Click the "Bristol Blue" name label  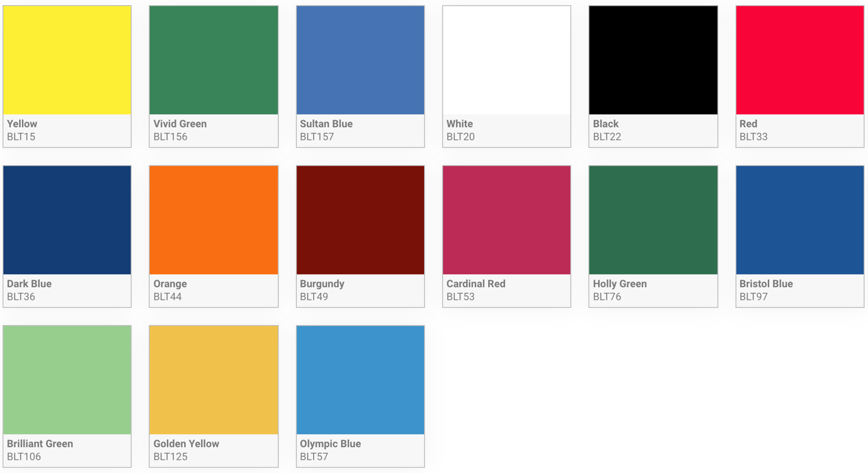click(x=766, y=284)
